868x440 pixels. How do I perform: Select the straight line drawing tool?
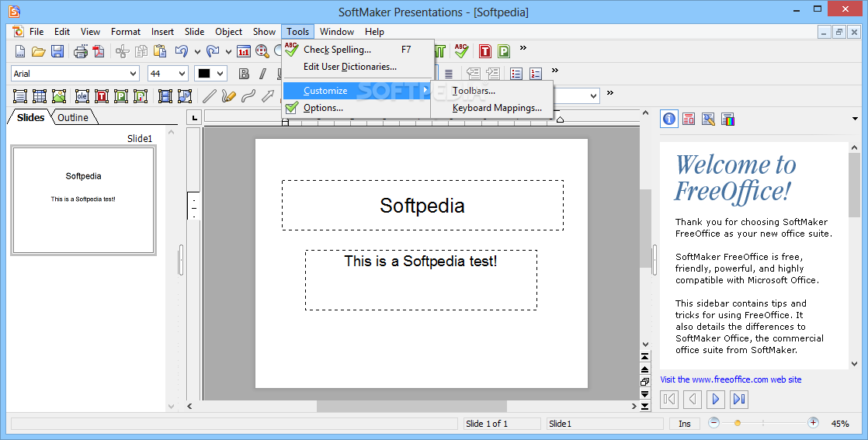coord(209,96)
